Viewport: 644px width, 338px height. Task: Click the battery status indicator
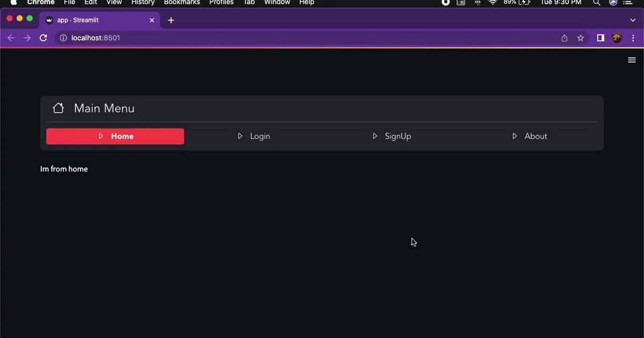click(x=517, y=2)
